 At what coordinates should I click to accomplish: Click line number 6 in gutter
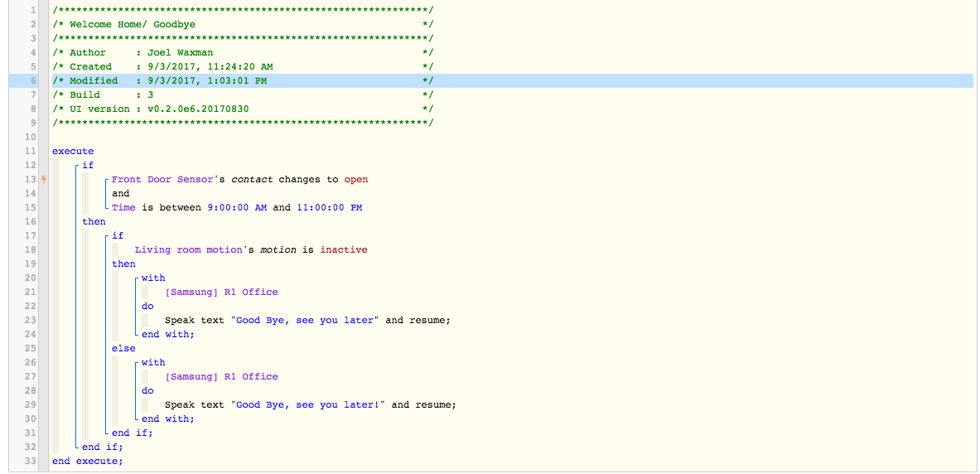point(33,80)
